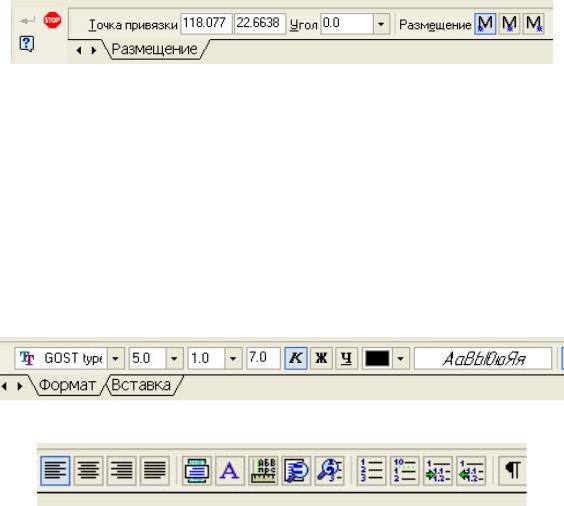This screenshot has width=564, height=506.
Task: Open the GOST type font dropdown
Action: click(116, 359)
